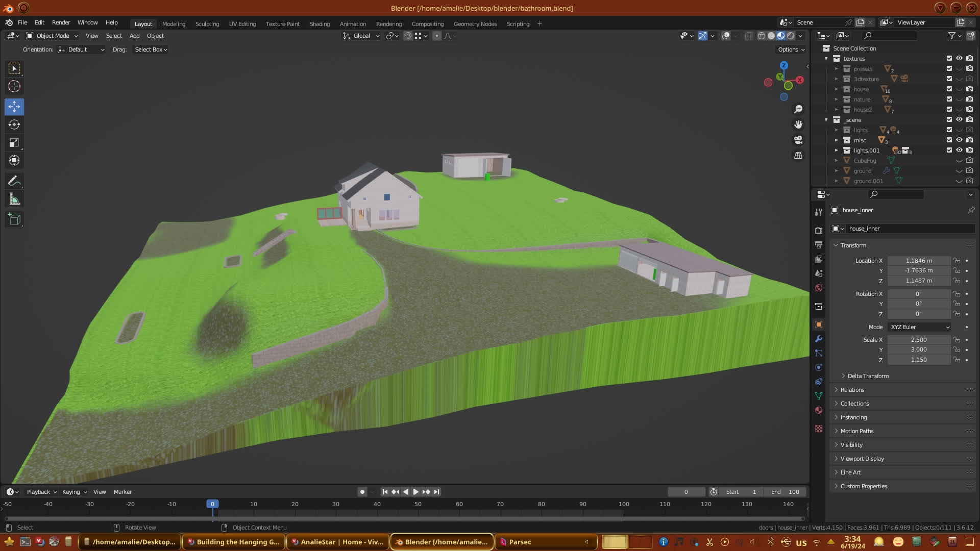The image size is (980, 551).
Task: Expand the lights.001 collection in the outliner
Action: click(836, 151)
